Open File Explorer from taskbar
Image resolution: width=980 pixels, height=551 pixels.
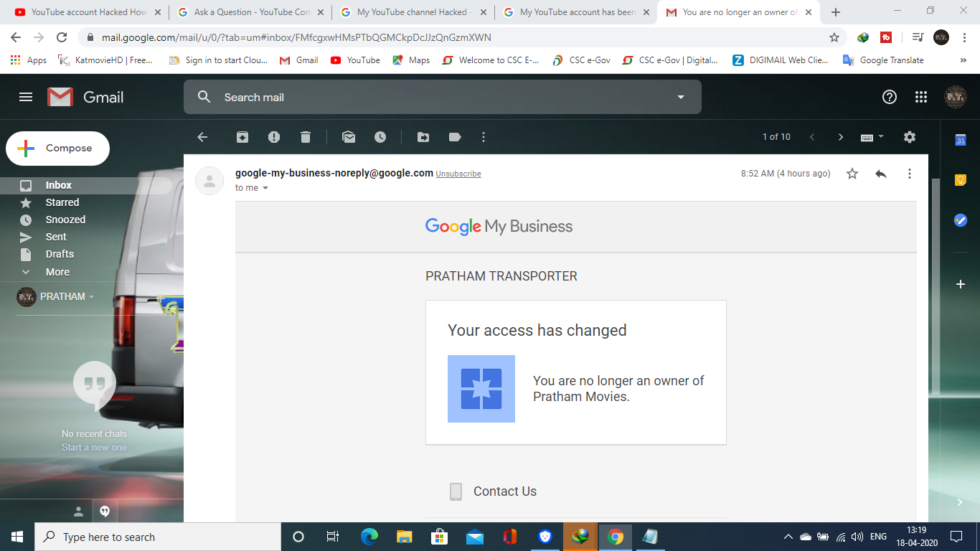pos(405,537)
